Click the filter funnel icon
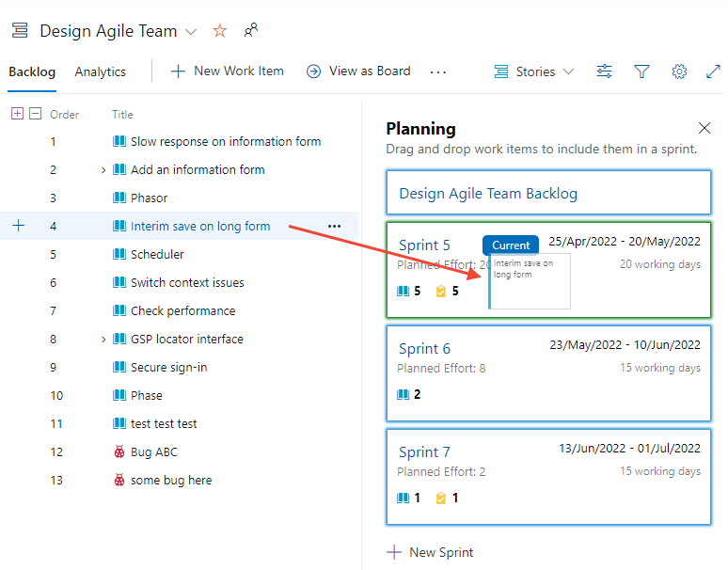Viewport: 728px width, 570px height. [x=641, y=71]
